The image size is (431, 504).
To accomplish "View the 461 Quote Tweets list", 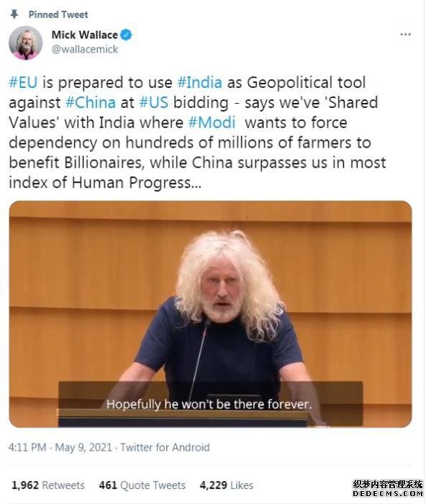I will tap(142, 485).
